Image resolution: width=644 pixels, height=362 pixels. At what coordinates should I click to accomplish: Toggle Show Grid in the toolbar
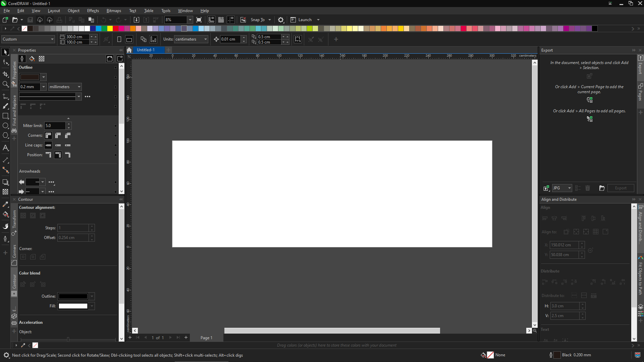[x=221, y=20]
